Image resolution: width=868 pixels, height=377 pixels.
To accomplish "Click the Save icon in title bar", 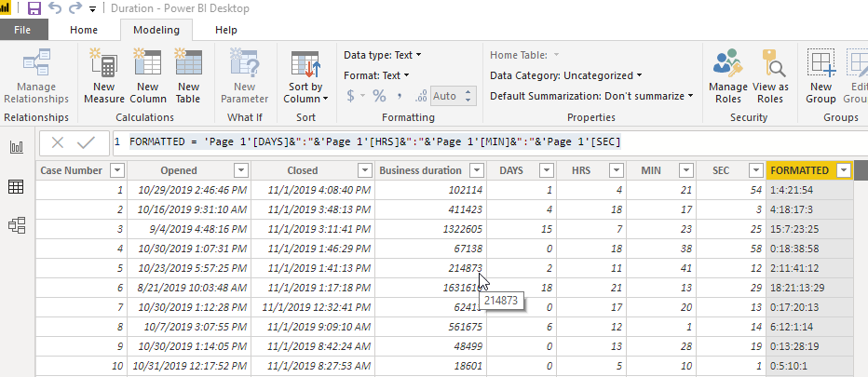I will coord(34,8).
